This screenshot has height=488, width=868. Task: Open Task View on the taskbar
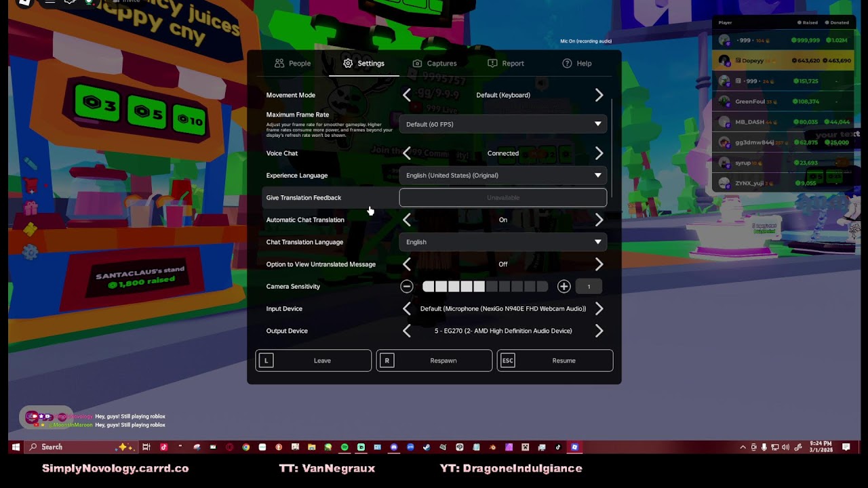(x=146, y=447)
